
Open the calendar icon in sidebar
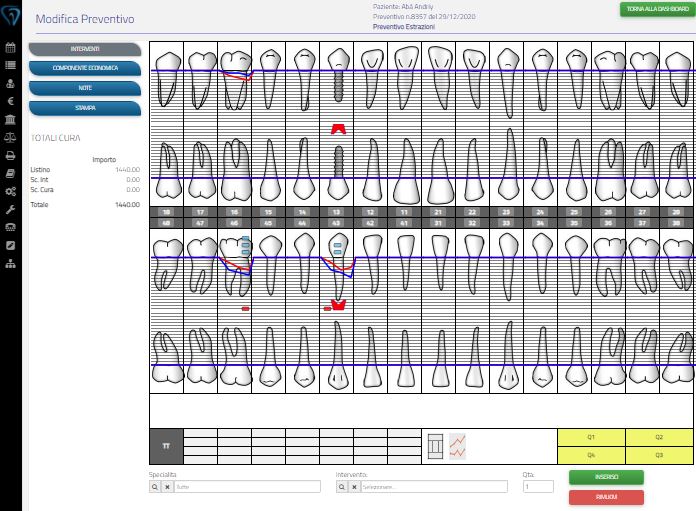point(10,47)
